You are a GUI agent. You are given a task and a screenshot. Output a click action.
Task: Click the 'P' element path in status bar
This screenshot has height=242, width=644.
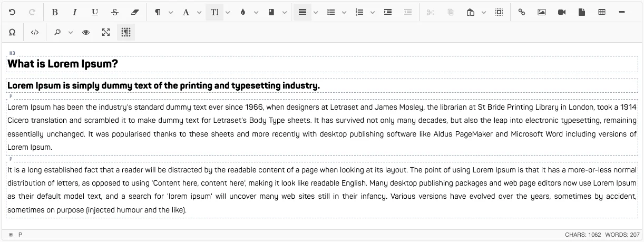point(21,235)
